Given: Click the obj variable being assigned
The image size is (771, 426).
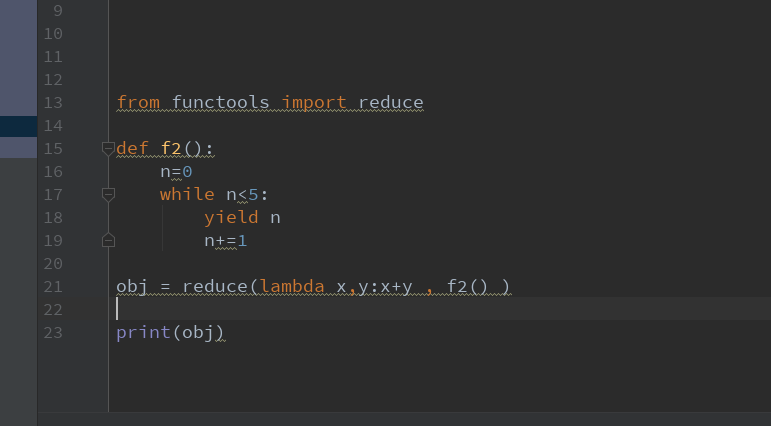Looking at the screenshot, I should pos(132,287).
